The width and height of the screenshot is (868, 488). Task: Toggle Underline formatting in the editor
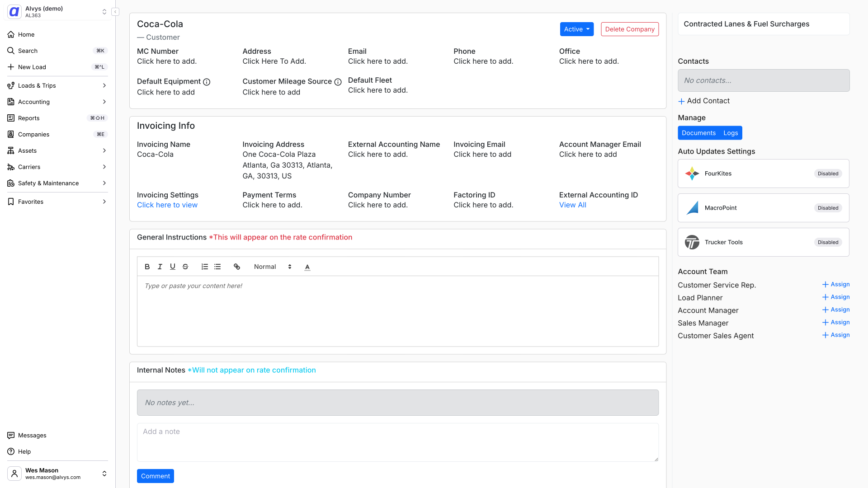click(172, 267)
